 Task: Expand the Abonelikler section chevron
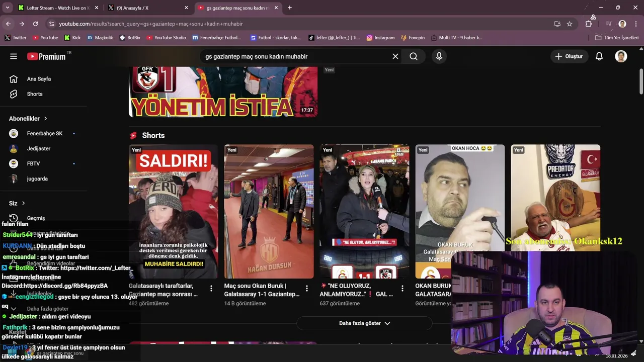tap(45, 119)
